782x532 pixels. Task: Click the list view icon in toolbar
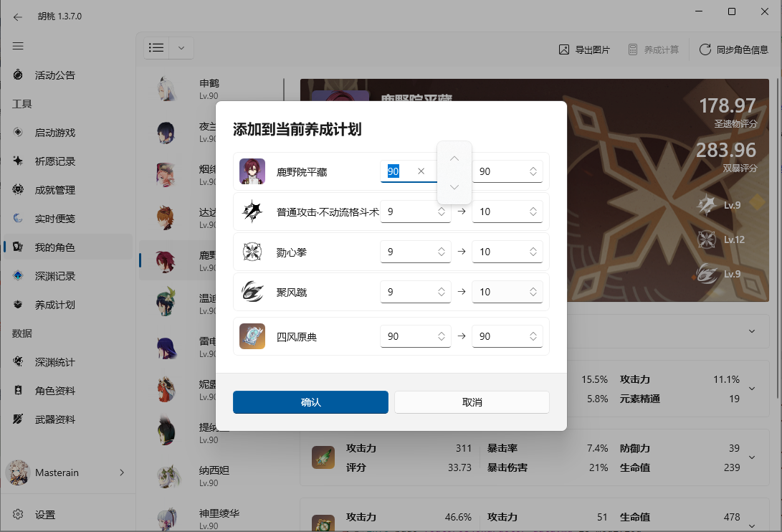tap(156, 47)
